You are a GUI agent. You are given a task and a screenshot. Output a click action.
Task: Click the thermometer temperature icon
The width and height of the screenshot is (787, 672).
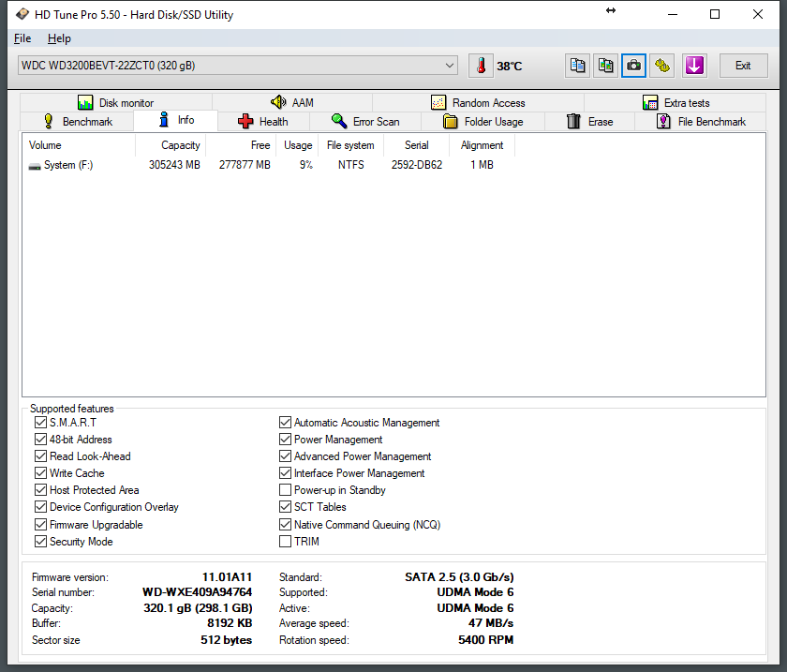pos(481,66)
